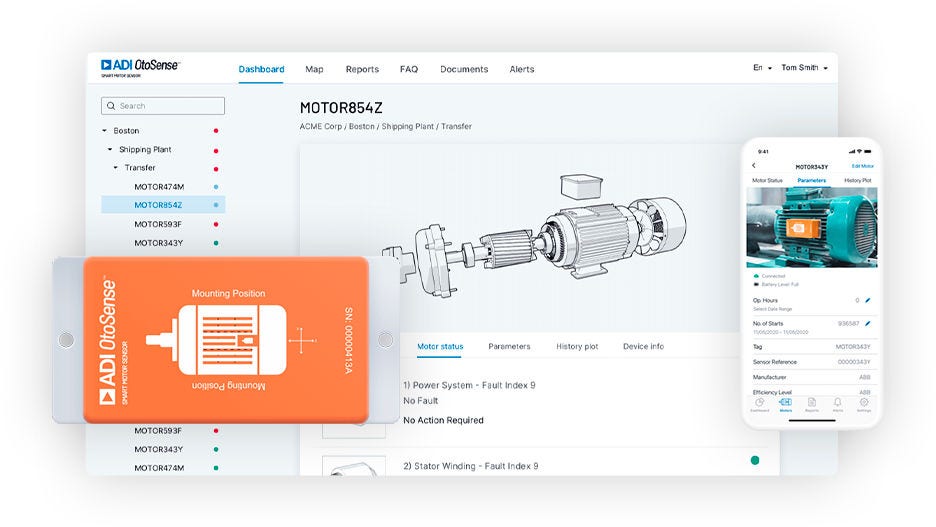Image resolution: width=936 pixels, height=527 pixels.
Task: Open the En language dropdown
Action: (x=762, y=67)
